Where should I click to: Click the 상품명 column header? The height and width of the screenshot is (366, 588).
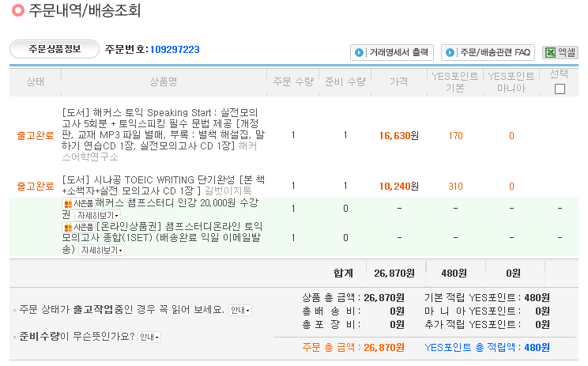pos(164,81)
